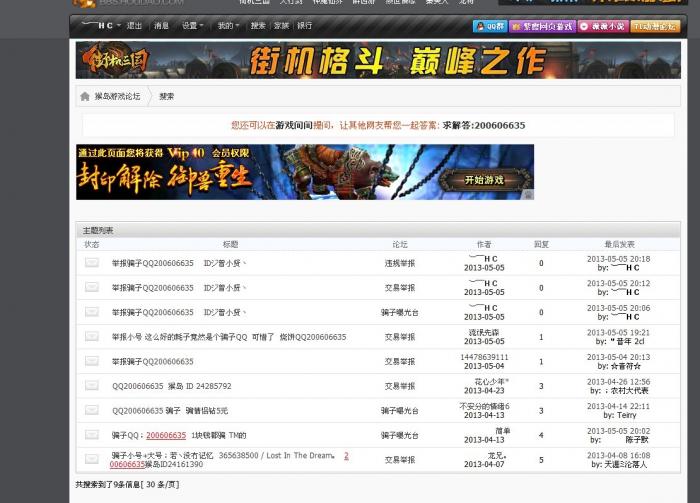Screen dimensions: 700x503
Task: Open 举报骗子QQ200606635 thread by 14478639111
Action: click(153, 362)
